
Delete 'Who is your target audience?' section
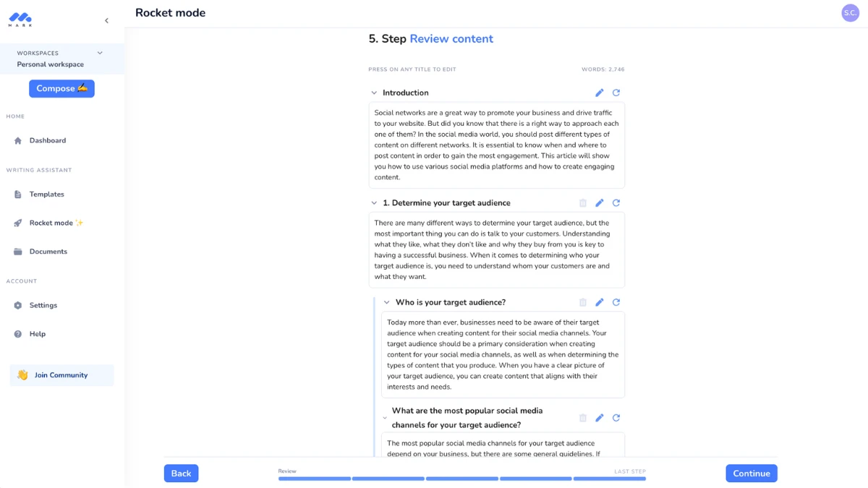583,302
